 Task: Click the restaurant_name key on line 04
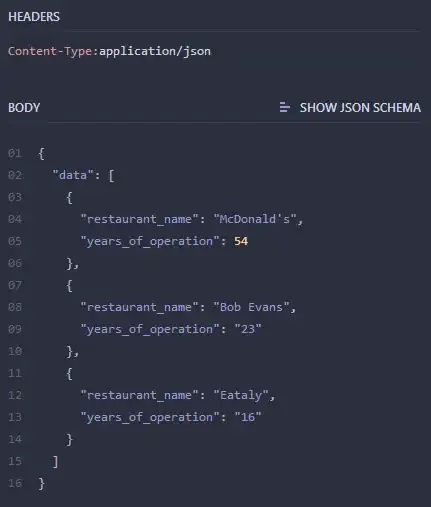click(139, 219)
